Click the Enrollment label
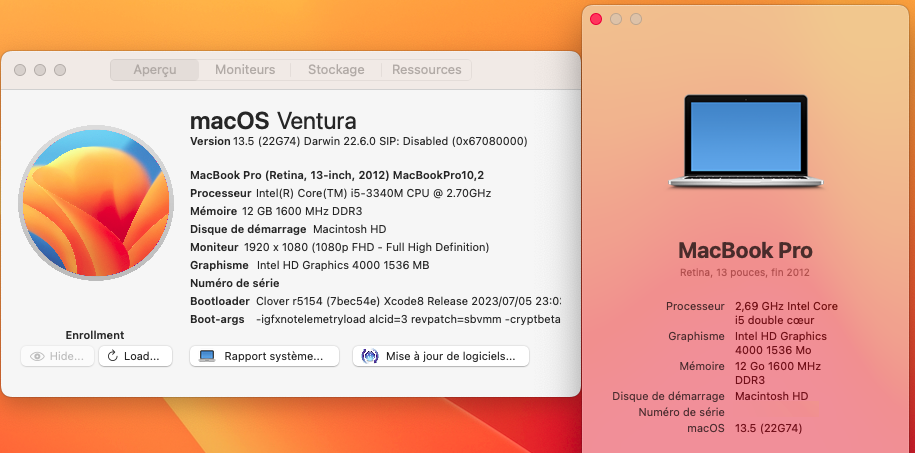The height and width of the screenshot is (453, 915). click(95, 335)
